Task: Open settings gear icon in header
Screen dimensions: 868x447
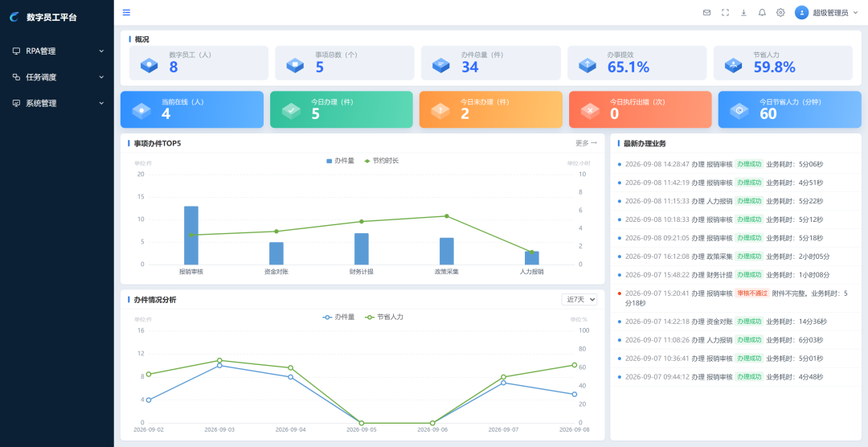Action: pos(780,13)
